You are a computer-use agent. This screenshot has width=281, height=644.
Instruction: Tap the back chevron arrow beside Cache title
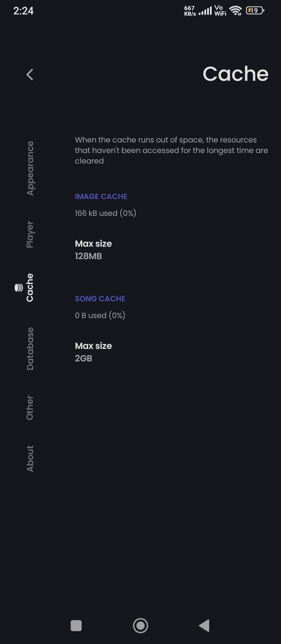[x=30, y=75]
